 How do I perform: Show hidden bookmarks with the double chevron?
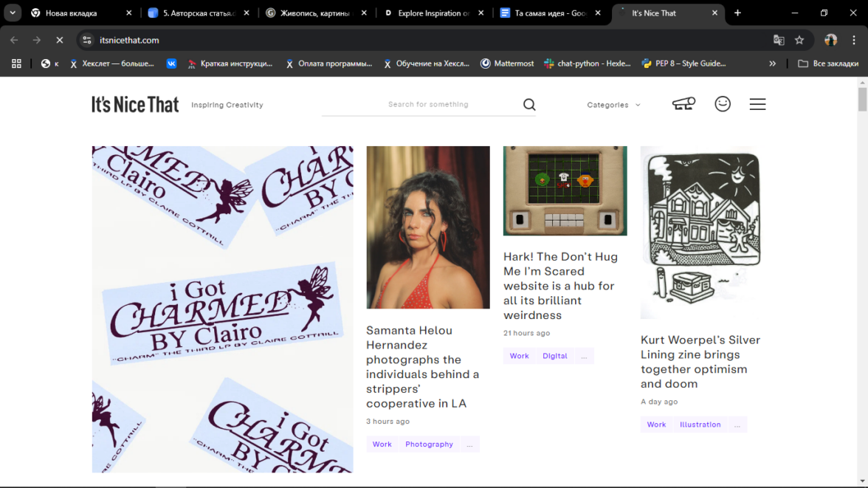(x=772, y=63)
